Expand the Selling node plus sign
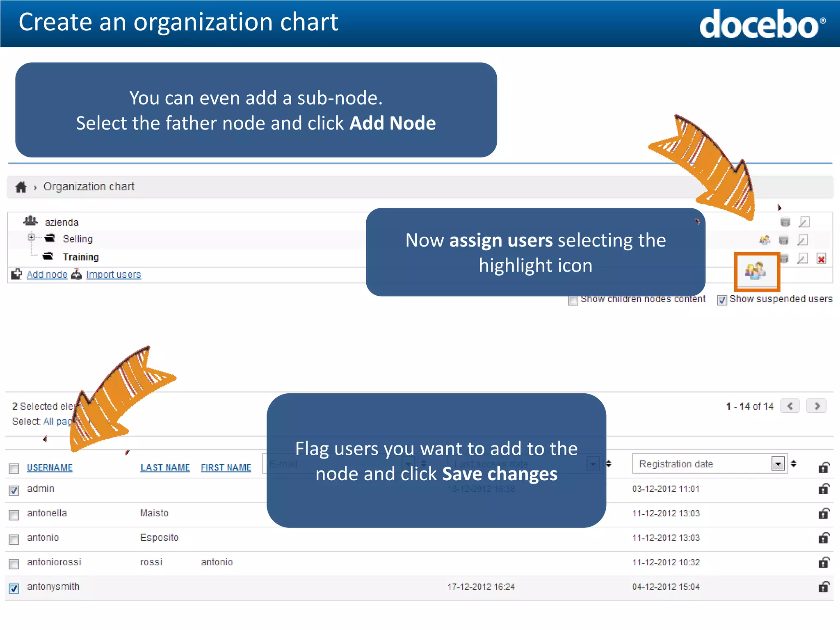 pos(31,237)
